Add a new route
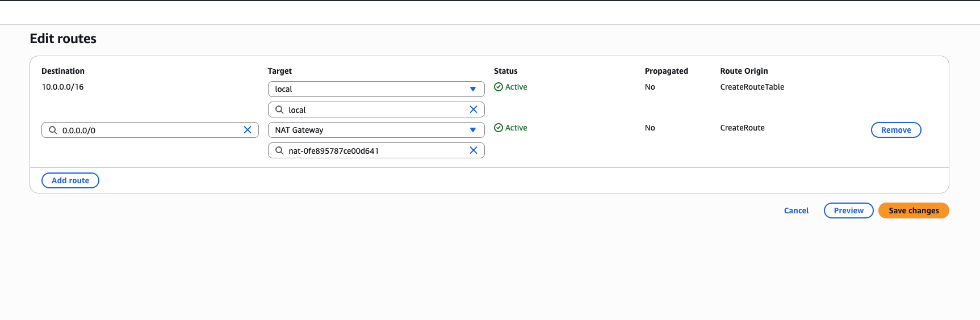Screen dimensions: 980x320 coord(70,180)
